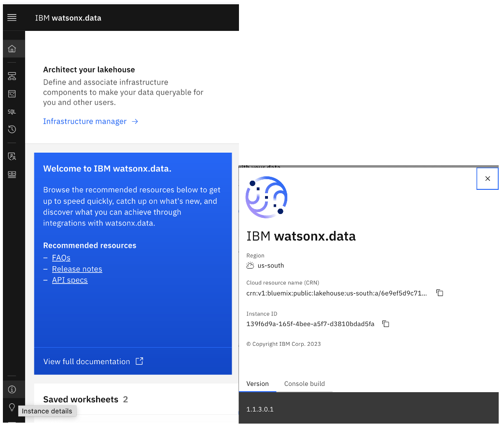
Task: Open the API specs link
Action: pos(70,280)
